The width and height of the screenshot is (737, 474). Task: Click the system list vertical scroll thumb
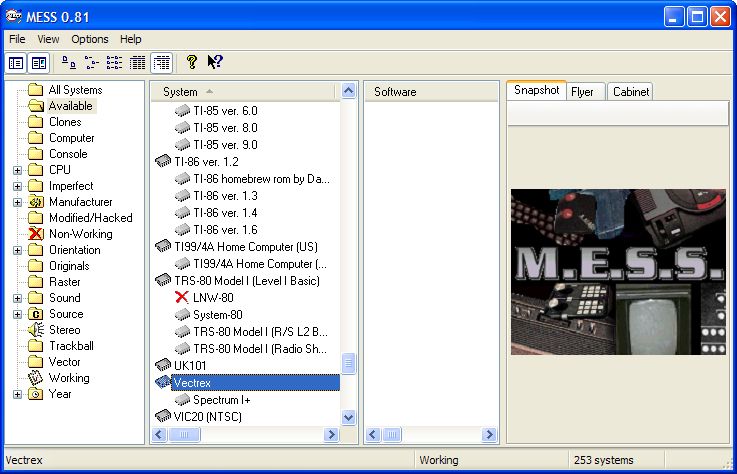[348, 363]
